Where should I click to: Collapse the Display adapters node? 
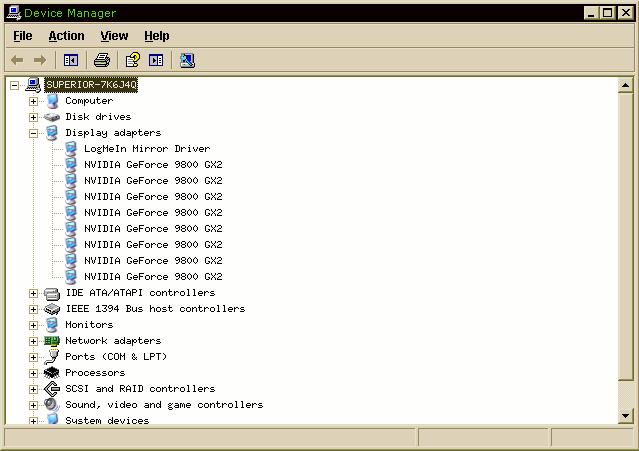(x=33, y=133)
